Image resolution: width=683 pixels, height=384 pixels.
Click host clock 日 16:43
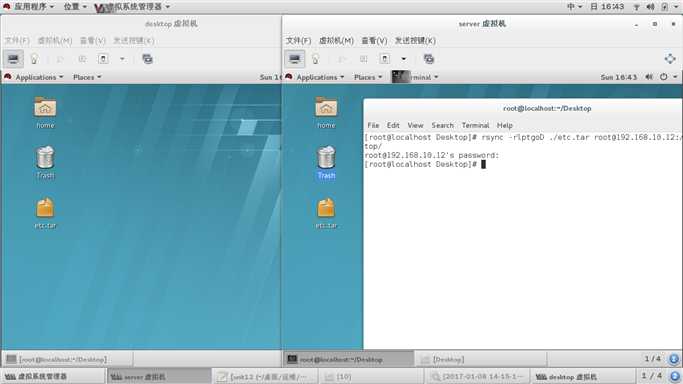point(607,7)
